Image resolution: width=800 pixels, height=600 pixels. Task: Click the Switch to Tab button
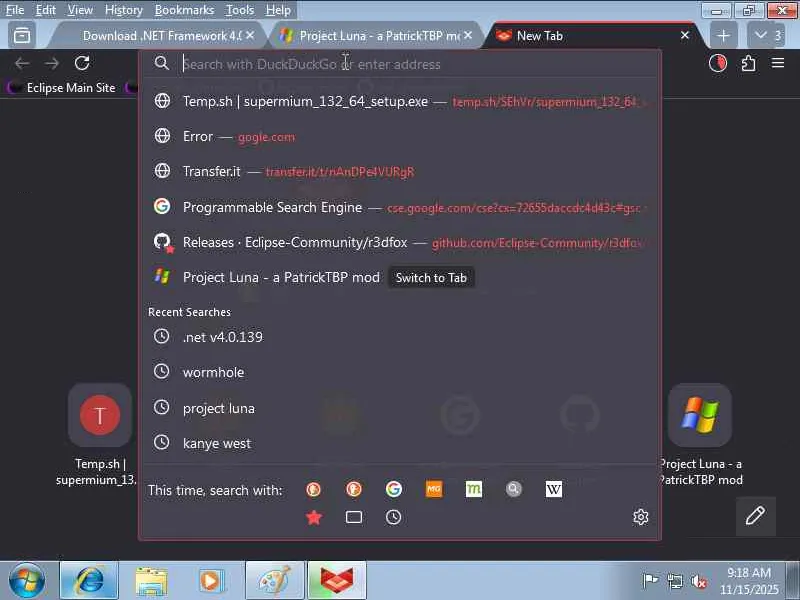click(431, 278)
